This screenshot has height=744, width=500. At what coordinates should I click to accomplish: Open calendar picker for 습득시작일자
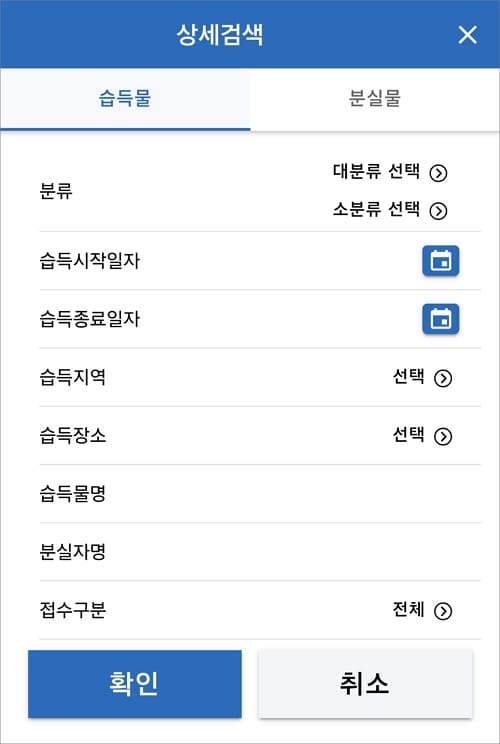441,260
